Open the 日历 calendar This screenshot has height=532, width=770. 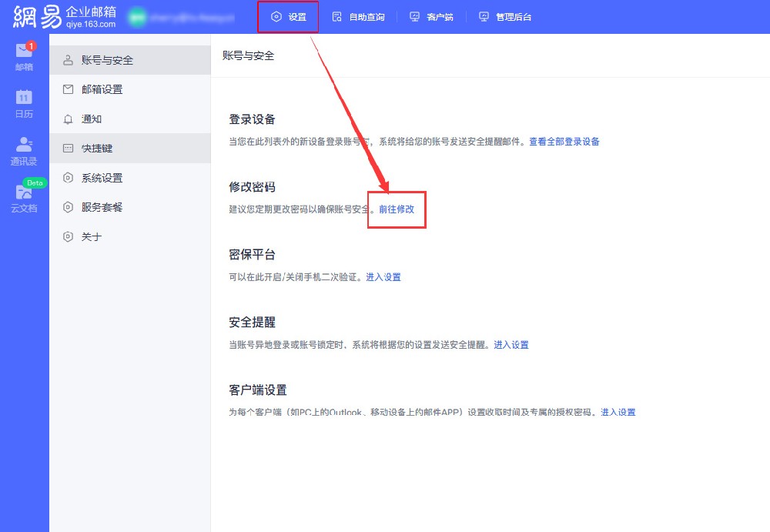tap(24, 105)
